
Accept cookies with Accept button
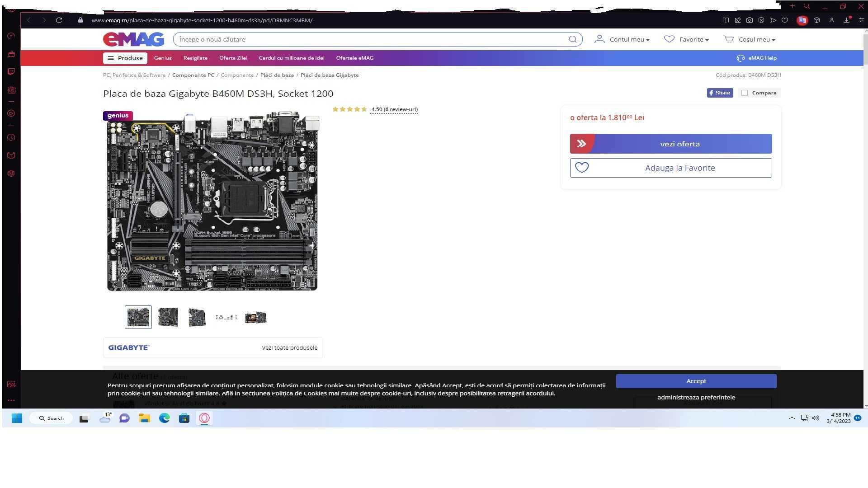click(x=696, y=381)
